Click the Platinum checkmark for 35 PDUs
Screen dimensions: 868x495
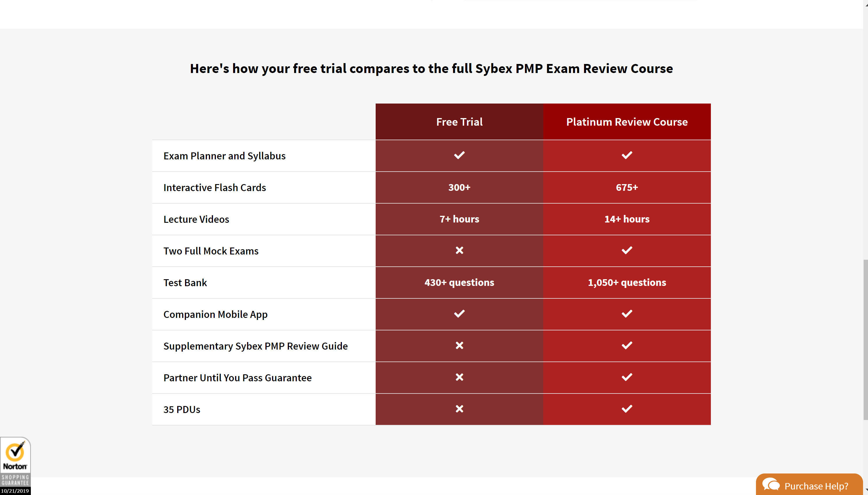[x=626, y=409]
